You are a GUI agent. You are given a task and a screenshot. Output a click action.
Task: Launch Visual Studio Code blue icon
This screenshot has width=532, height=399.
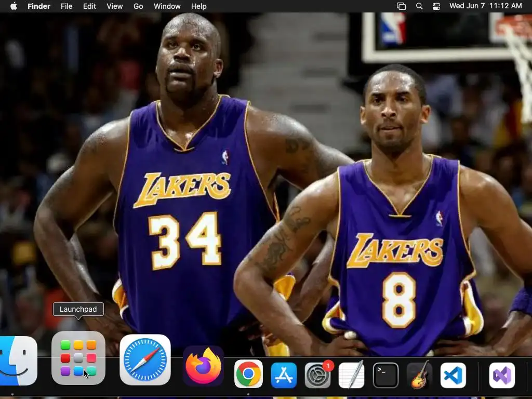(453, 375)
